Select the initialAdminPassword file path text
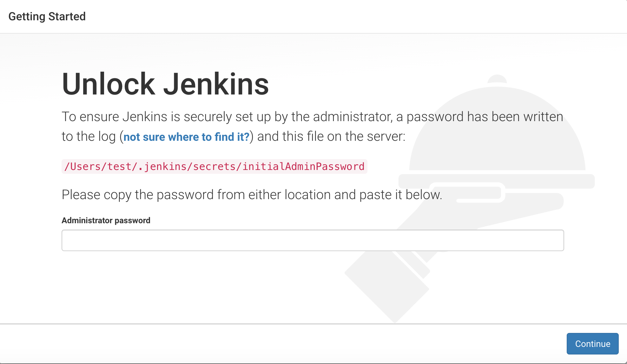This screenshot has height=364, width=627. (x=214, y=166)
